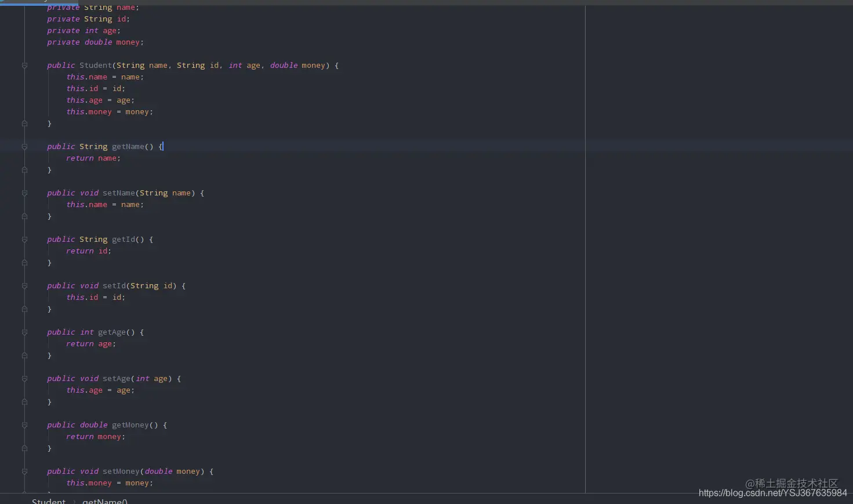Click the fold end marker closing getName()
853x504 pixels.
tap(24, 170)
